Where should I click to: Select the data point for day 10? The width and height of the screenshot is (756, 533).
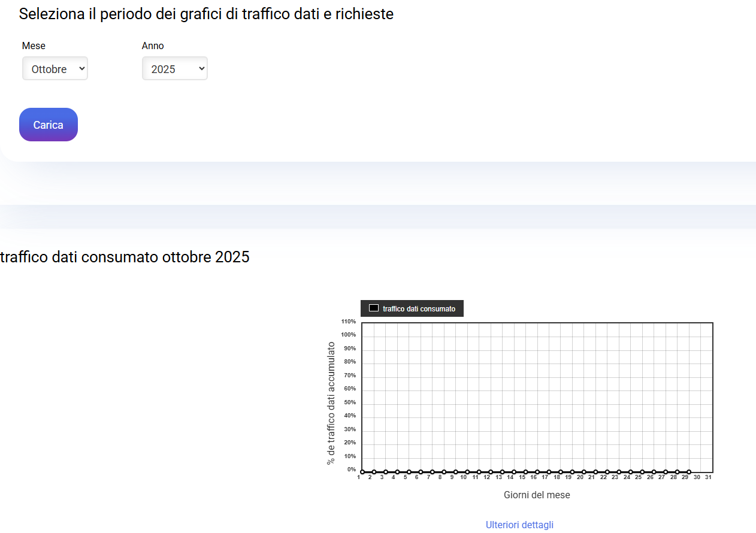467,472
